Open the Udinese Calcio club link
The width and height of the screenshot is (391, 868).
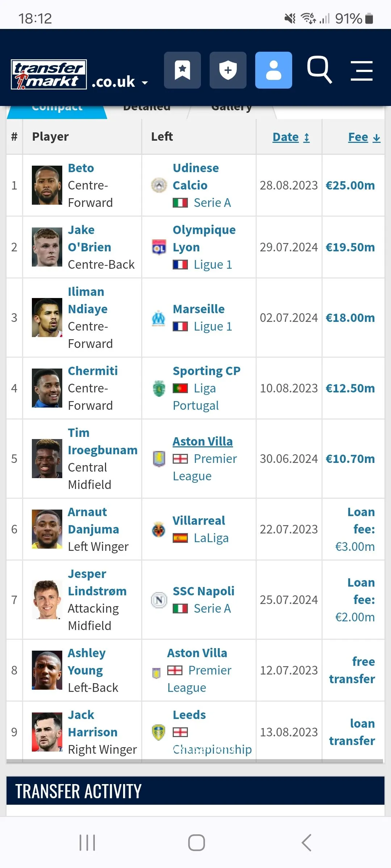[195, 176]
